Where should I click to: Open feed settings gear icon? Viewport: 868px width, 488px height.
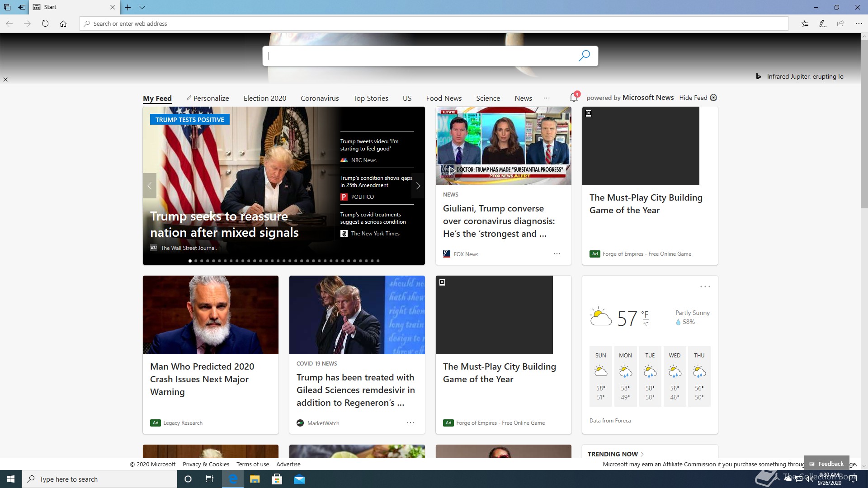(713, 98)
